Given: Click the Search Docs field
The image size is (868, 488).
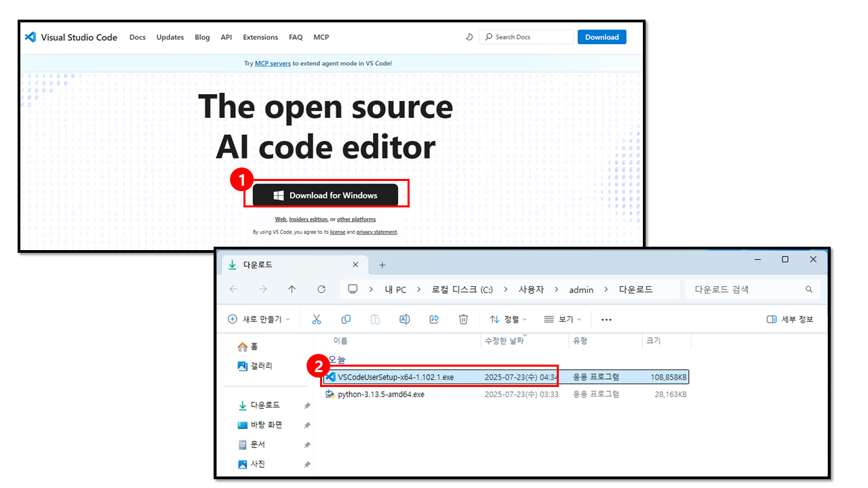Looking at the screenshot, I should click(526, 37).
